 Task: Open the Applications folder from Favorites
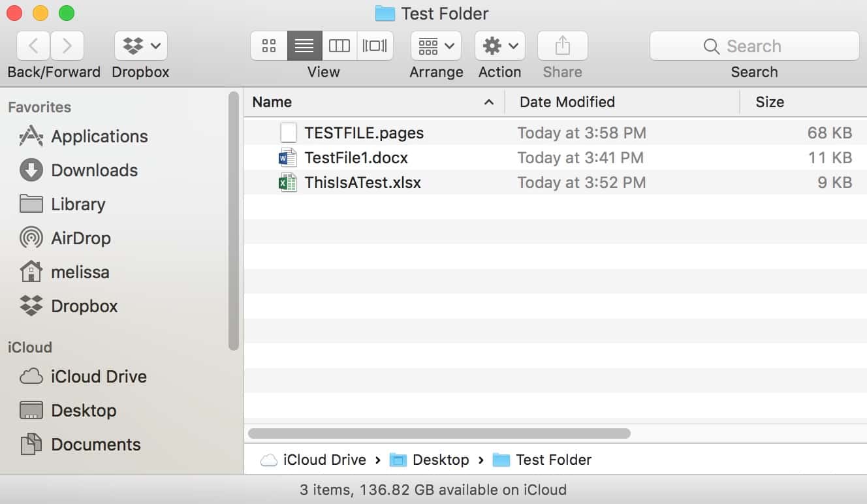click(x=99, y=136)
